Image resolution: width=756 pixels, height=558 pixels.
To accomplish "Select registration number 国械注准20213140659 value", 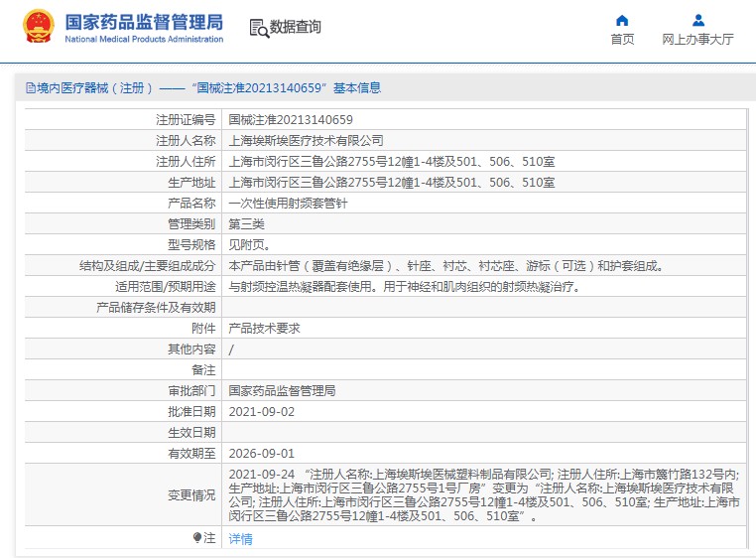I will (291, 120).
